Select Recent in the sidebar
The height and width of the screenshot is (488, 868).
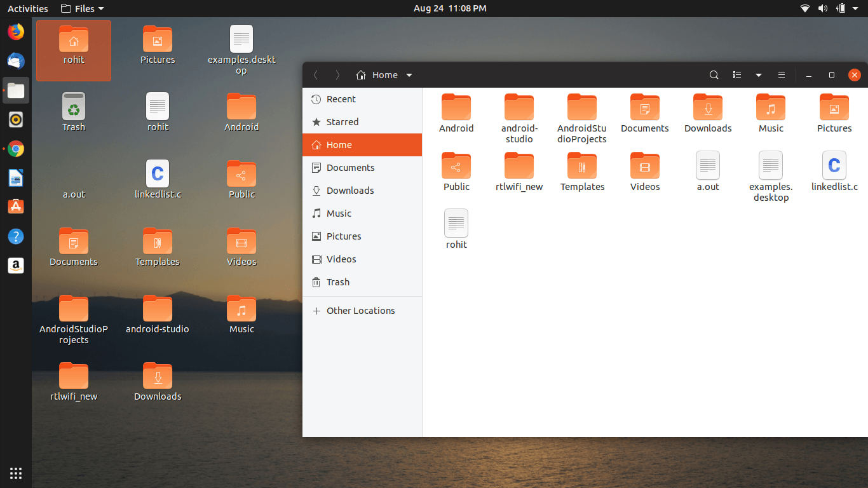tap(341, 99)
